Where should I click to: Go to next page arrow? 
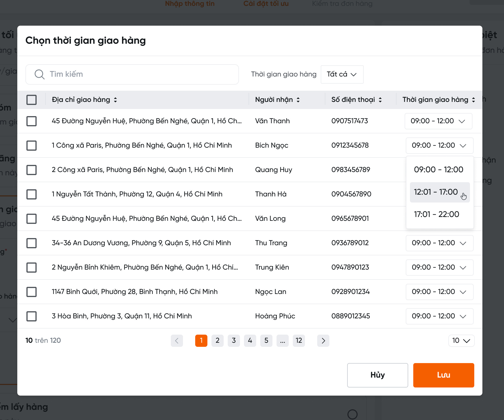click(x=323, y=340)
